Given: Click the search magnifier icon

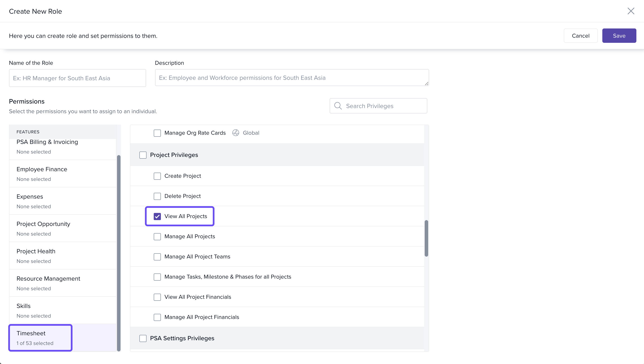Looking at the screenshot, I should point(338,106).
